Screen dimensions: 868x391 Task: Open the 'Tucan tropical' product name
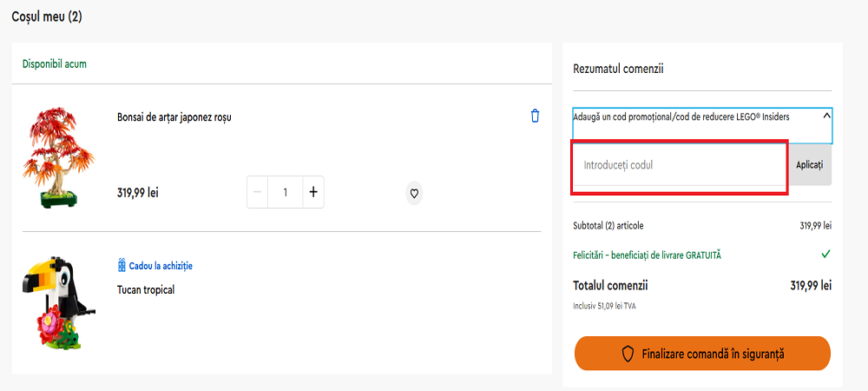(146, 289)
